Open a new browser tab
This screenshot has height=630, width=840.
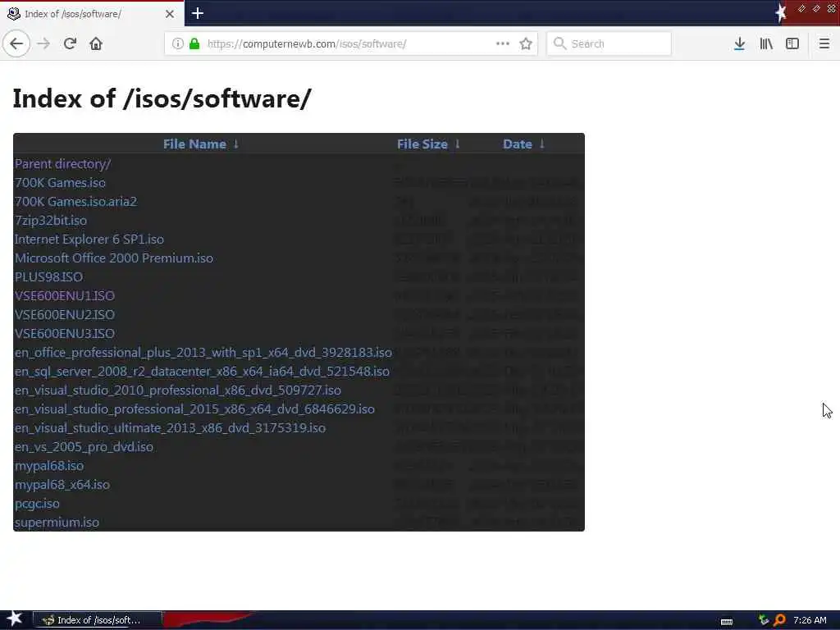[197, 13]
